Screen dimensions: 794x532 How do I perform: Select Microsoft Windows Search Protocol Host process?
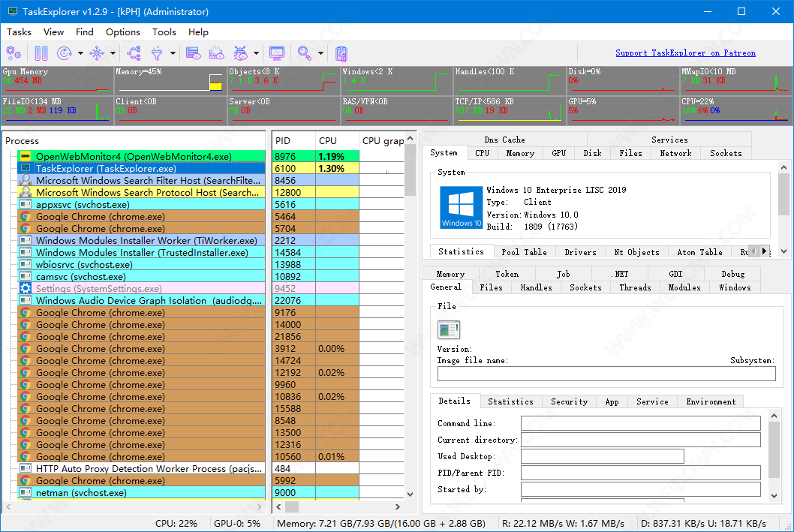click(142, 192)
